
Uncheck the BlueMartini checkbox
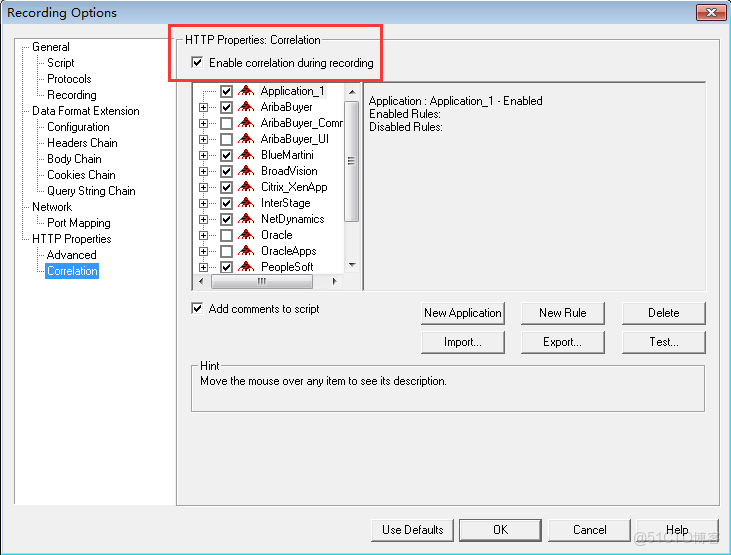pos(227,155)
